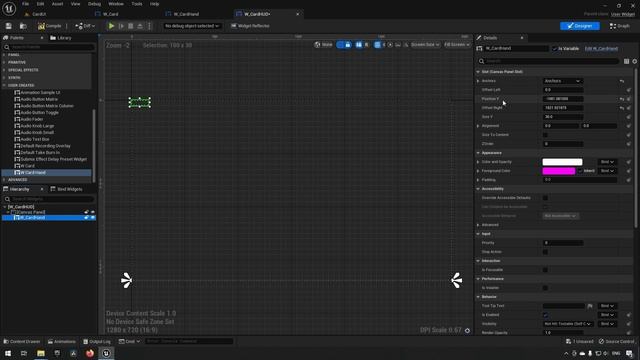Toggle lock on Canvas Panel in hierarchy
The height and width of the screenshot is (360, 640).
tap(86, 212)
